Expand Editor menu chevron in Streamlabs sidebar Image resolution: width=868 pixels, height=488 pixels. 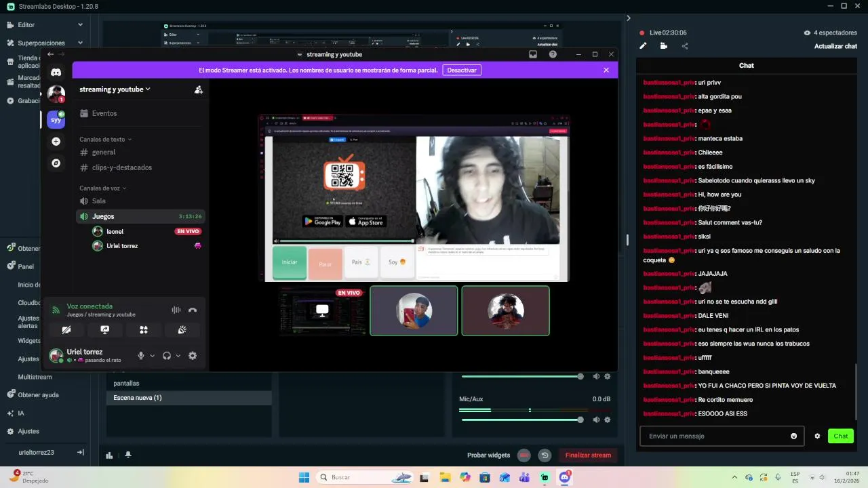coord(80,24)
